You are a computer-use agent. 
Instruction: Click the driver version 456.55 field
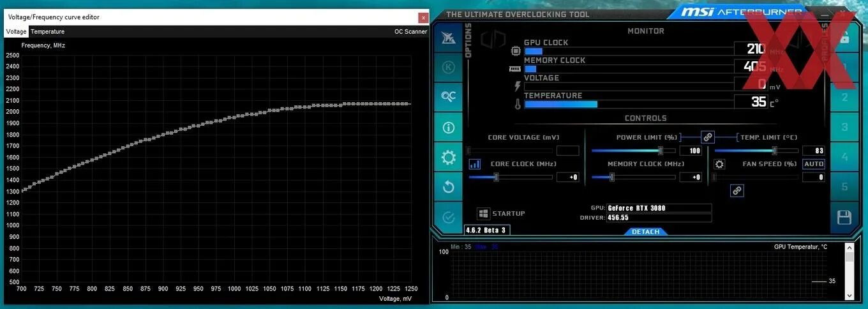pos(659,218)
